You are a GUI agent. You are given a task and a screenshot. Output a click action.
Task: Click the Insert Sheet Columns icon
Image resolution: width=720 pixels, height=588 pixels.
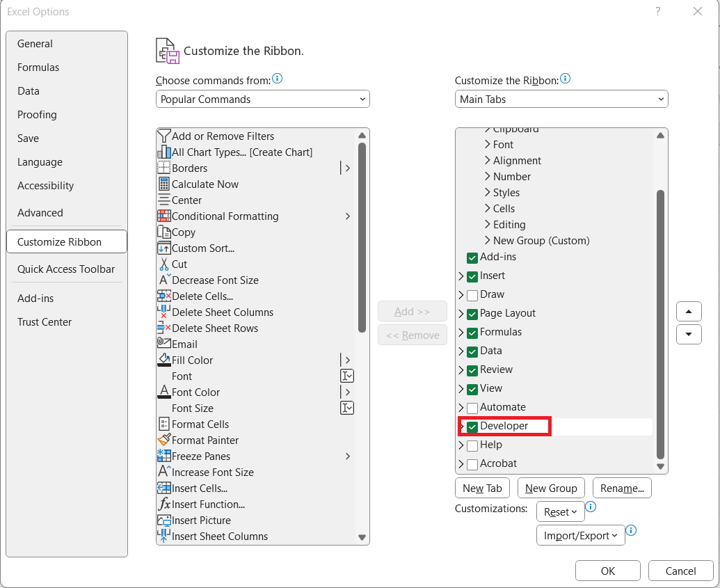[x=164, y=536]
